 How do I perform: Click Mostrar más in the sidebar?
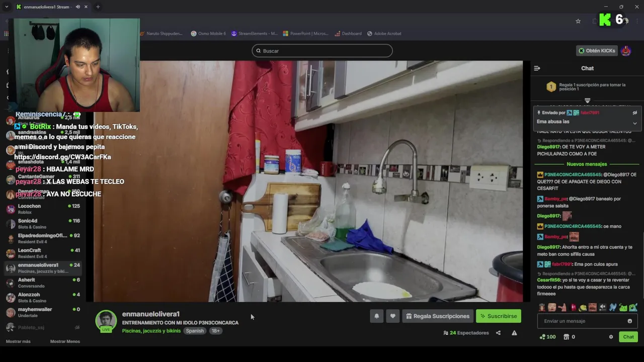18,342
